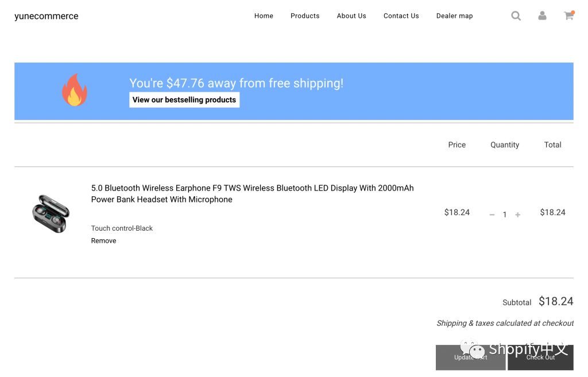Increase quantity with plus button
Image resolution: width=588 pixels, height=377 pixels.
point(518,215)
